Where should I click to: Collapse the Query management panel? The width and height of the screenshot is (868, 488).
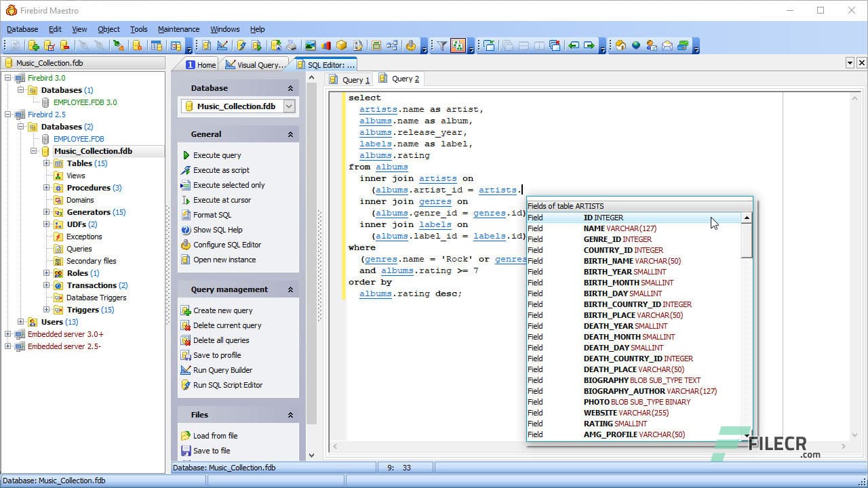(x=290, y=289)
